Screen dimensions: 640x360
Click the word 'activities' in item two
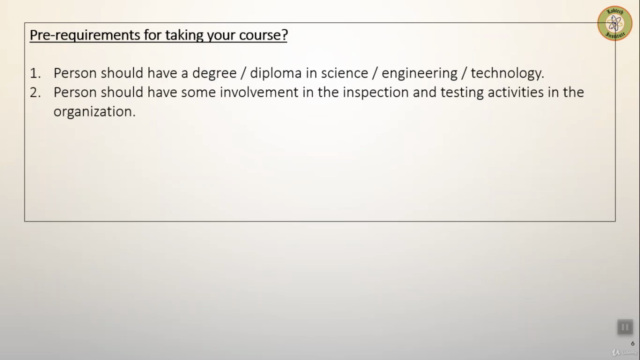click(516, 92)
